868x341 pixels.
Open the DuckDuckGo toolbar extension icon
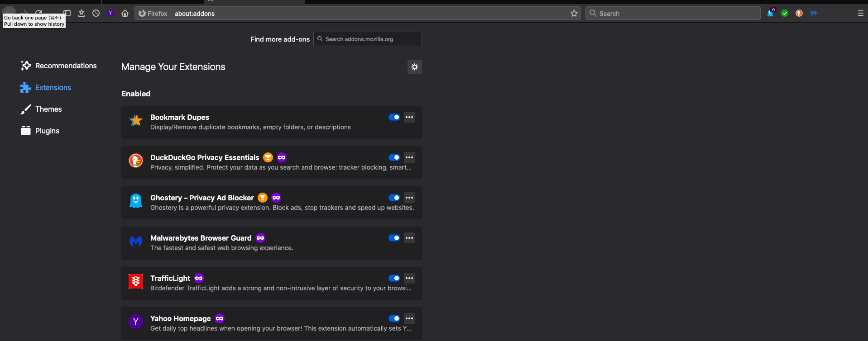799,13
